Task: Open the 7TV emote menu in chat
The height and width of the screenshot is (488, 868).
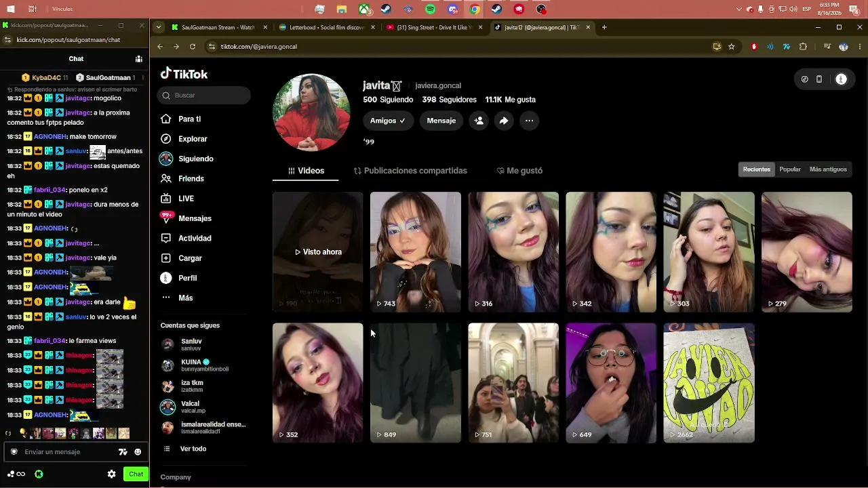Action: (x=123, y=452)
